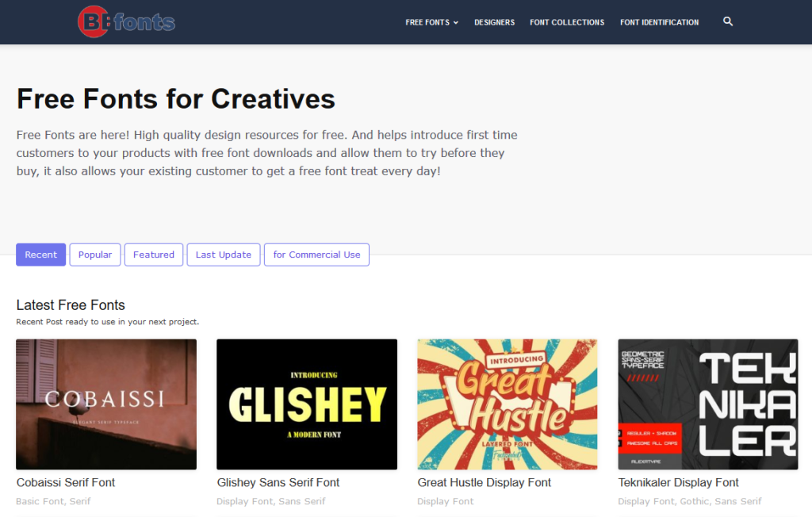This screenshot has height=517, width=812.
Task: Open the Cobaissi font preview thumbnail
Action: coord(106,404)
